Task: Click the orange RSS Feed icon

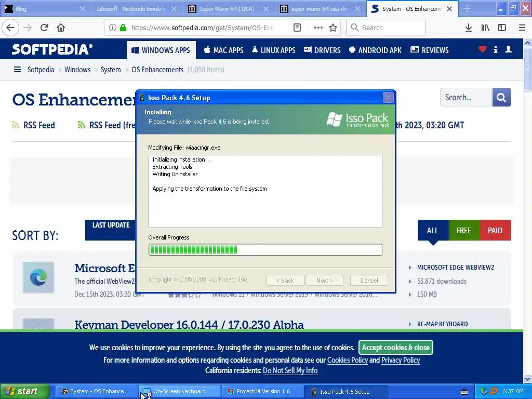Action: [15, 125]
